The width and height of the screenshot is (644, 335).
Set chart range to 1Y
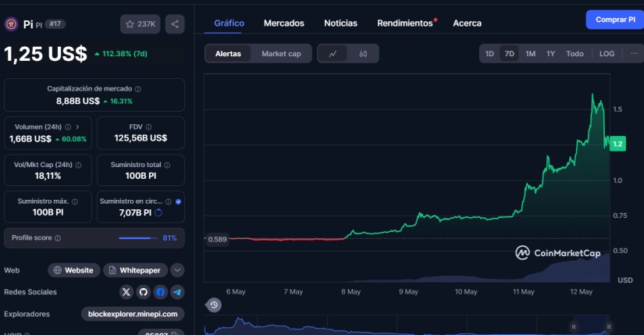pyautogui.click(x=550, y=54)
